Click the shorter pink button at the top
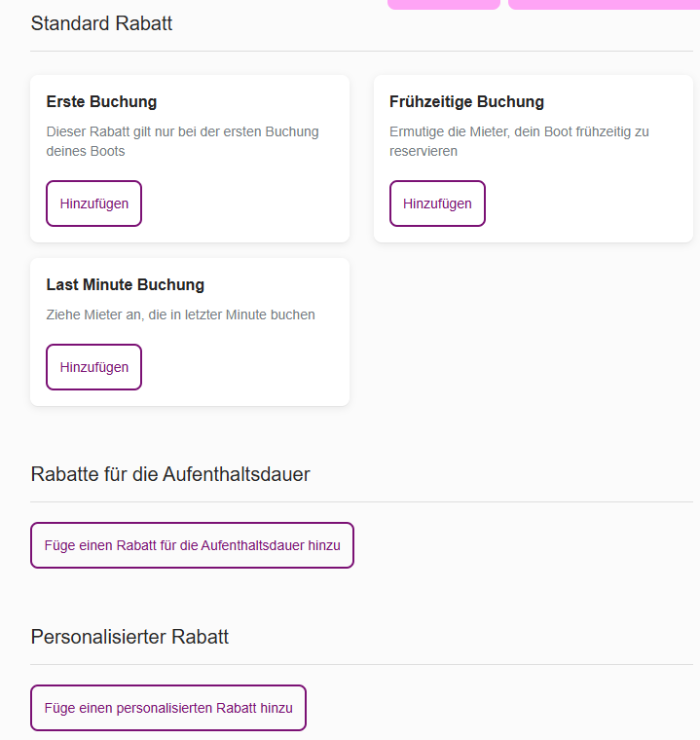Screen dimensions: 700x740 pos(444,4)
